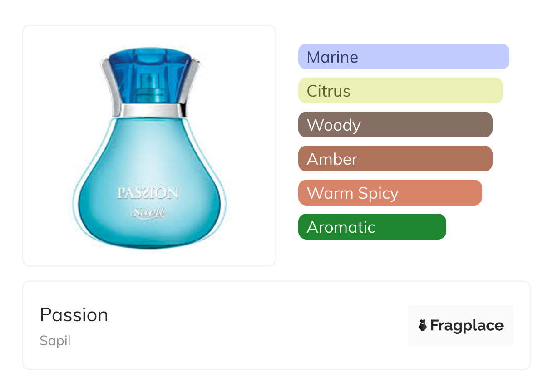The width and height of the screenshot is (553, 392).
Task: Click the PASSION lettering on the bottle
Action: coord(148,193)
